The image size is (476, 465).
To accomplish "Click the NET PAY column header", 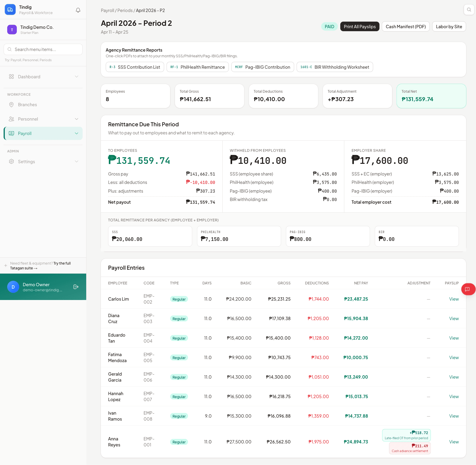I will click(361, 283).
